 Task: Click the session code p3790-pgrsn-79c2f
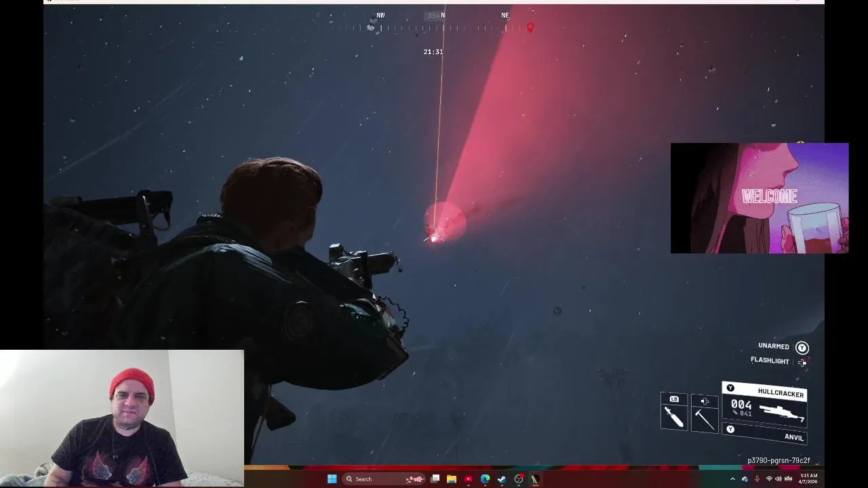[778, 461]
